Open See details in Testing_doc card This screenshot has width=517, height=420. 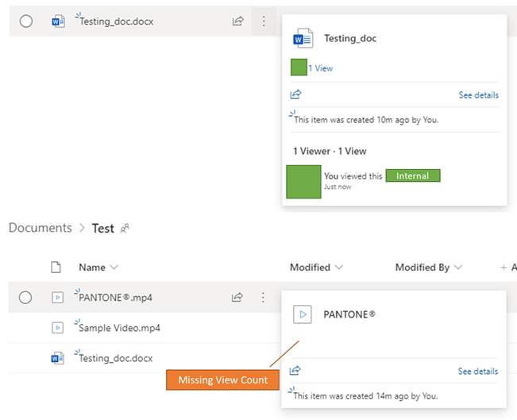click(478, 95)
